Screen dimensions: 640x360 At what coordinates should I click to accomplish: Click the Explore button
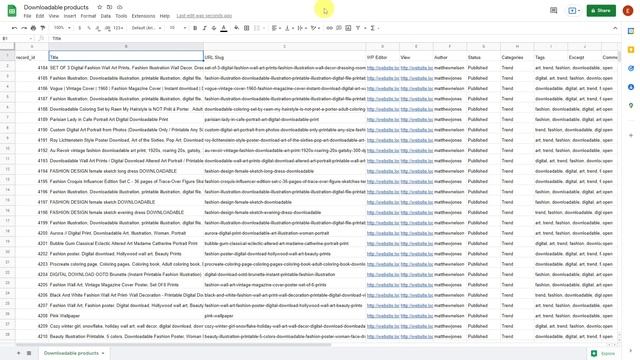603,353
